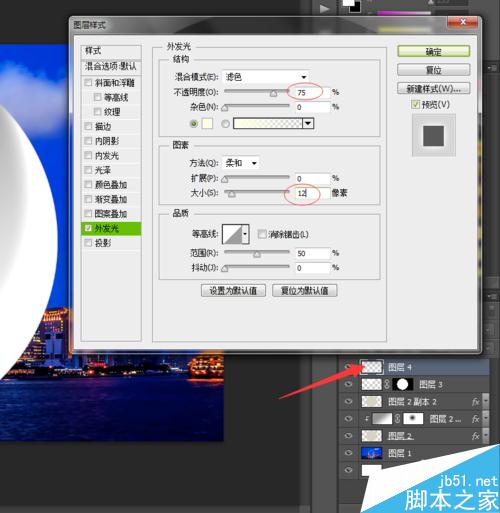The image size is (500, 513).
Task: Click the 抖动 value field
Action: [x=312, y=268]
